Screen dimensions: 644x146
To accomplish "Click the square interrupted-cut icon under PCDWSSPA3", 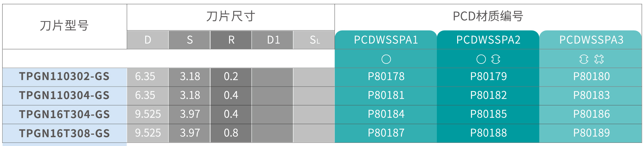I will tap(599, 59).
